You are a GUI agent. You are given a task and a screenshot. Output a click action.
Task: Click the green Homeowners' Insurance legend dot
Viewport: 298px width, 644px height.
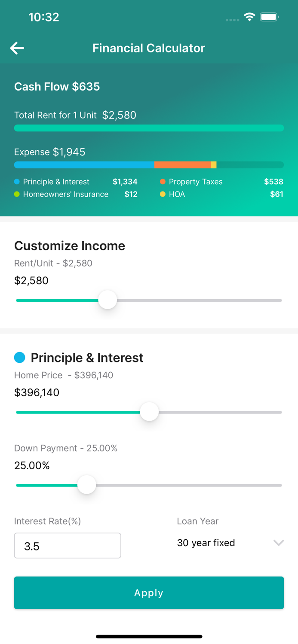17,194
